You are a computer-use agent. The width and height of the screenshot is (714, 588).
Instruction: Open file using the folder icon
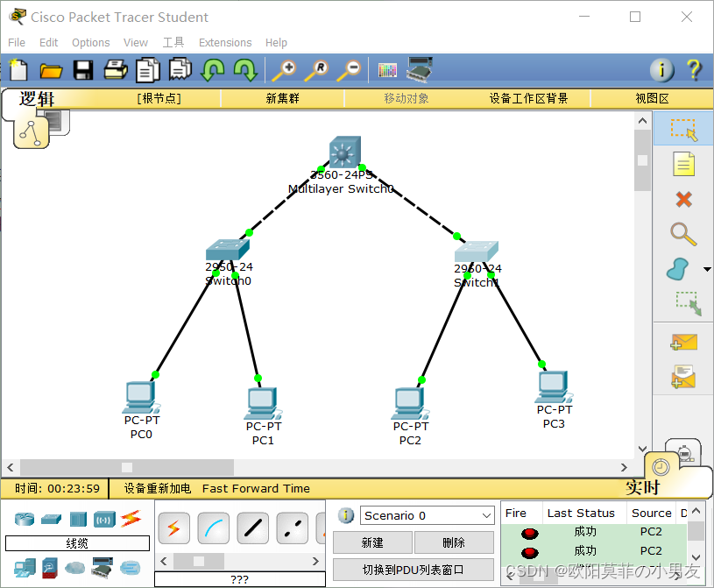click(51, 71)
